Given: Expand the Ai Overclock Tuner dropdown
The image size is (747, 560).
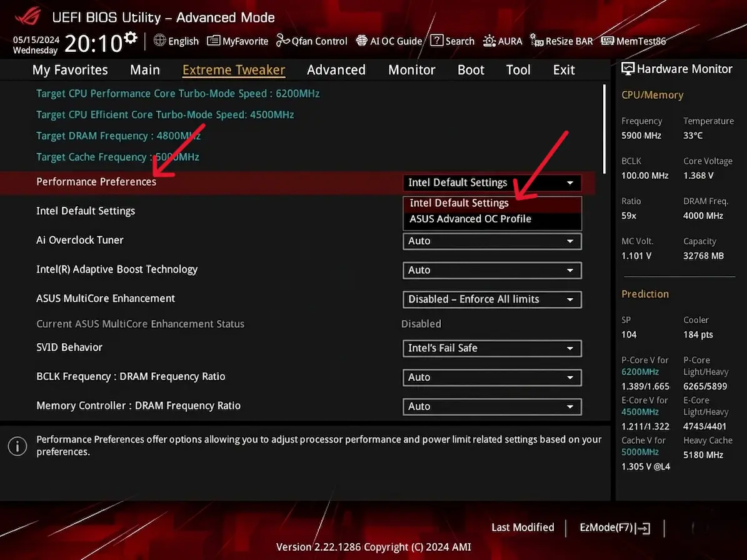Looking at the screenshot, I should (x=492, y=241).
